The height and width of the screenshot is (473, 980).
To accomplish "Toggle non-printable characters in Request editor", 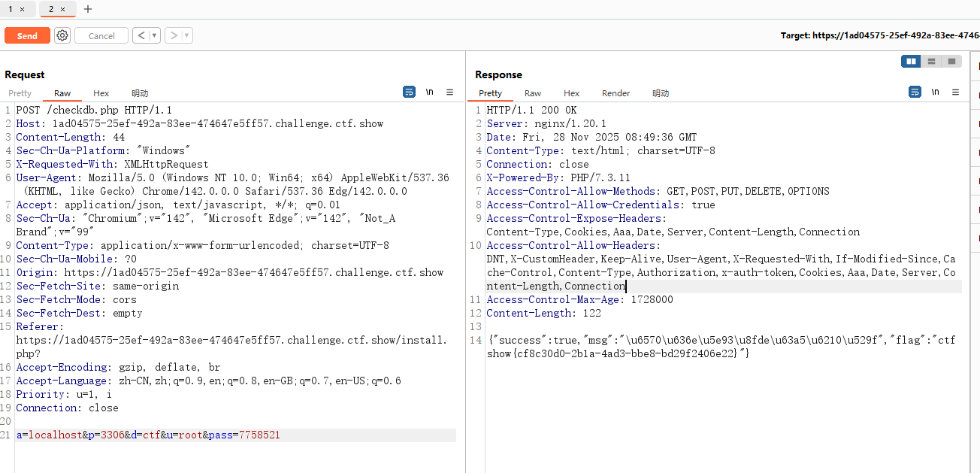I will (x=430, y=92).
